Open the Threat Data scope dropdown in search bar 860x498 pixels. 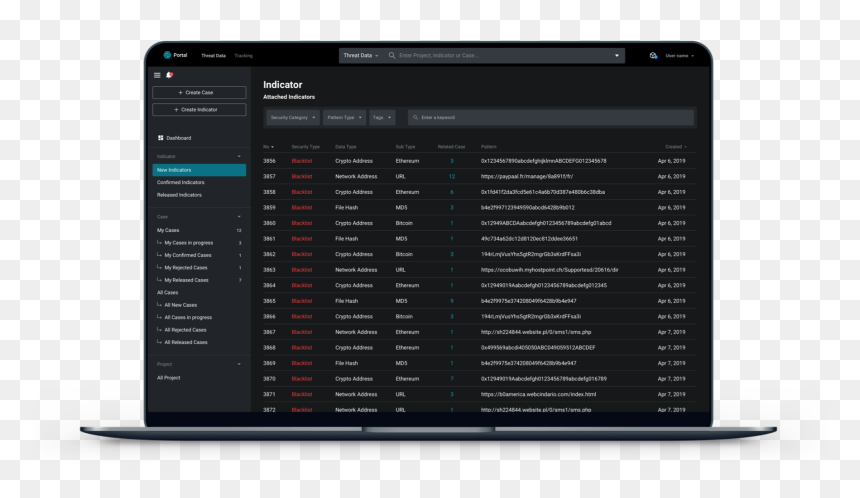[x=360, y=55]
